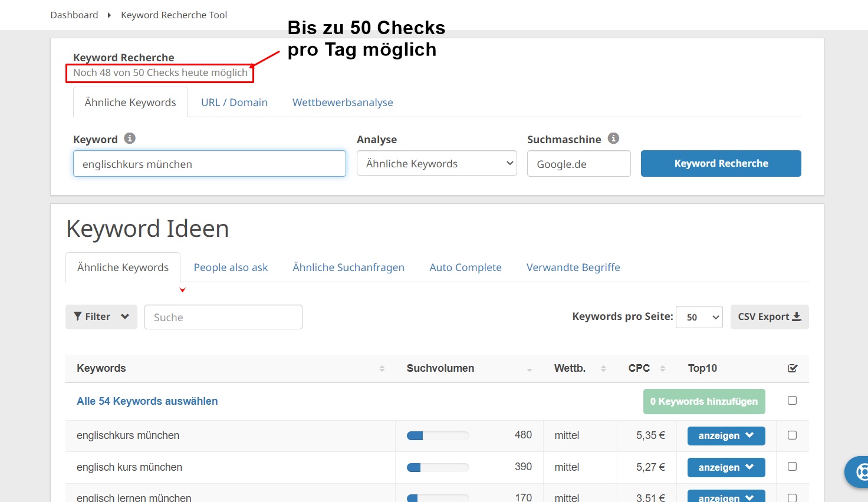This screenshot has width=868, height=502.
Task: Click search volume bar for englischkurs münchen
Action: tap(438, 436)
